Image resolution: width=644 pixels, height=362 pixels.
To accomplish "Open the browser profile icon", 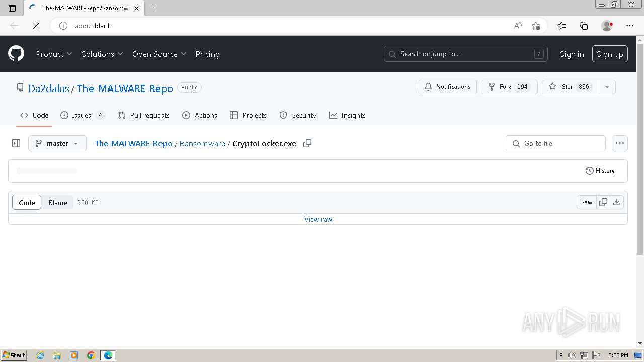I will coord(607,26).
